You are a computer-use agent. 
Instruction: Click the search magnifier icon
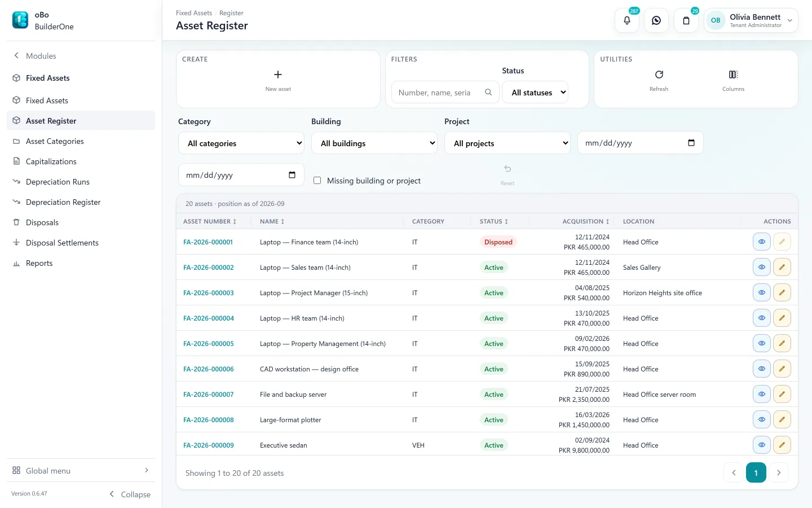488,92
